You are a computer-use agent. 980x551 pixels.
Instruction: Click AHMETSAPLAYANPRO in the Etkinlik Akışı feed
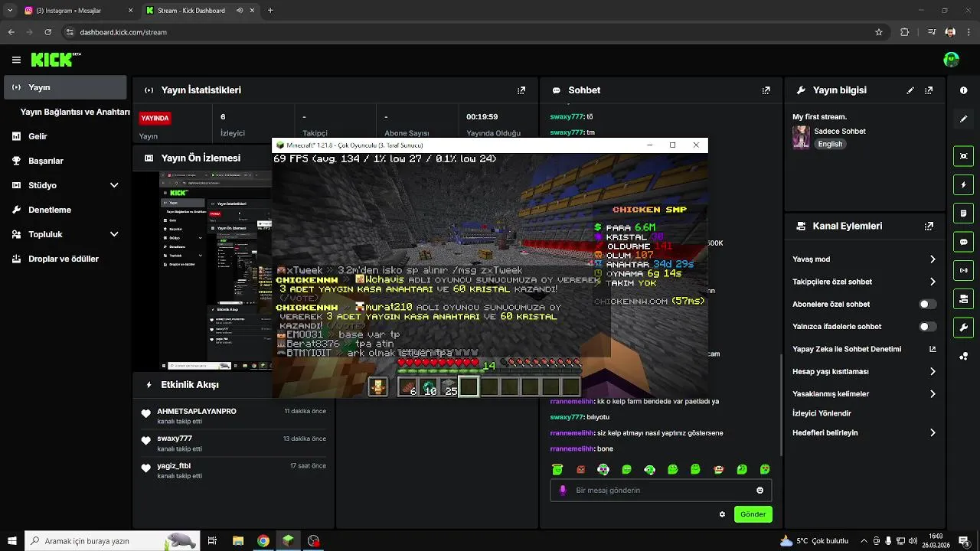pyautogui.click(x=197, y=411)
